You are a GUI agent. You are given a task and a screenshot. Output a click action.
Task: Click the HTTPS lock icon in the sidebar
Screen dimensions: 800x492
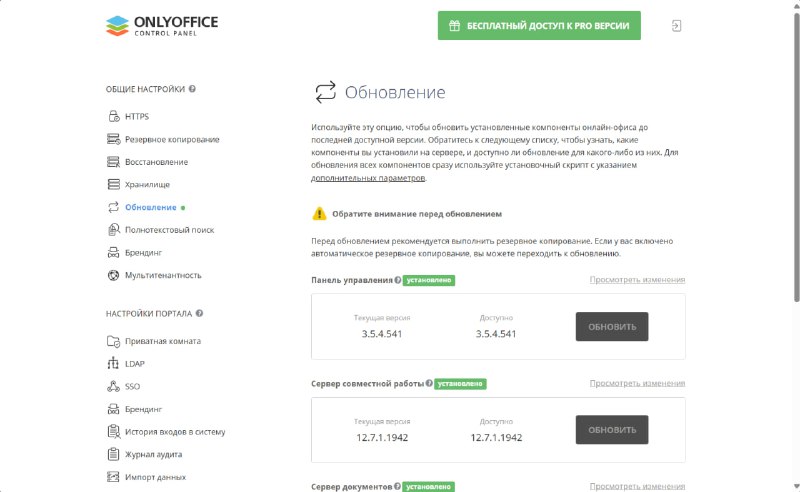[x=113, y=116]
